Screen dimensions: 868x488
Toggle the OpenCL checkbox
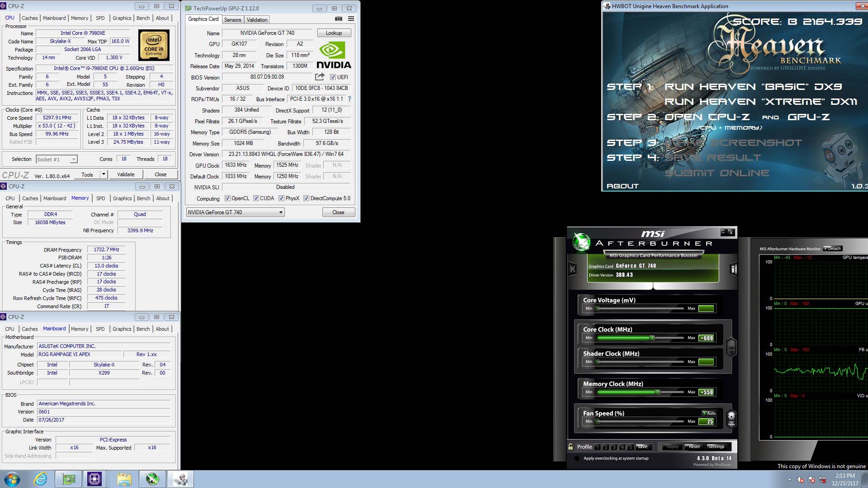pyautogui.click(x=227, y=198)
